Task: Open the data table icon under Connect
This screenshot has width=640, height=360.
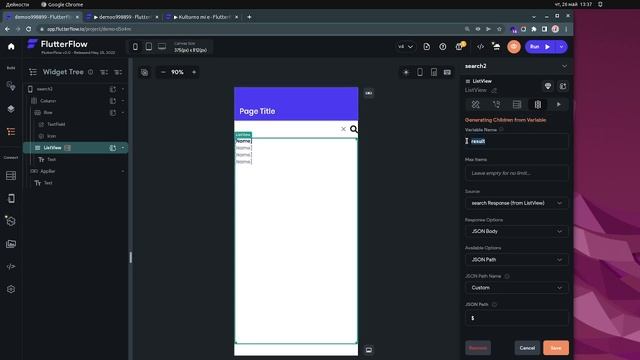Action: click(11, 176)
